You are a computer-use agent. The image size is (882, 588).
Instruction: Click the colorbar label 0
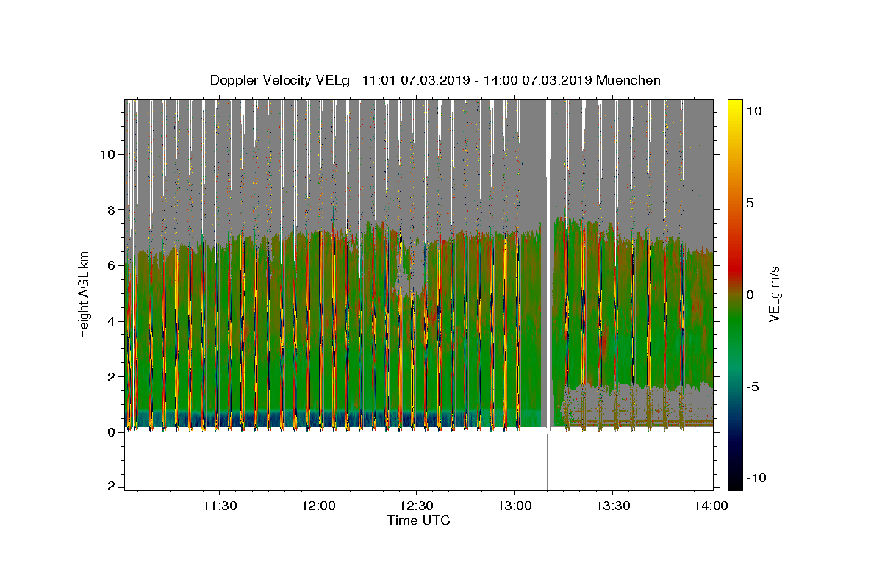tap(750, 295)
